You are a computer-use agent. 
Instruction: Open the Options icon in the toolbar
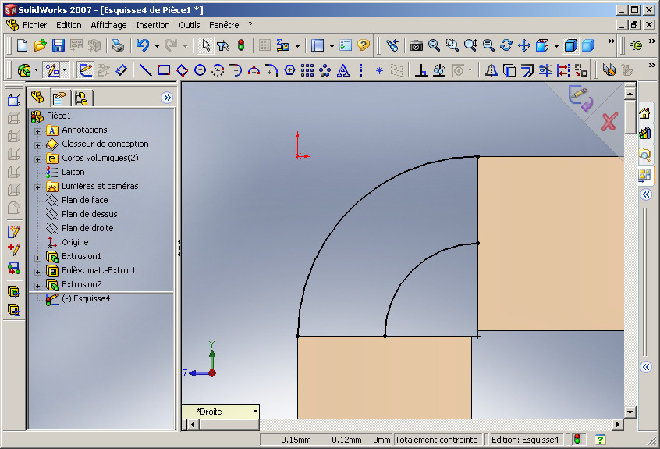[283, 45]
